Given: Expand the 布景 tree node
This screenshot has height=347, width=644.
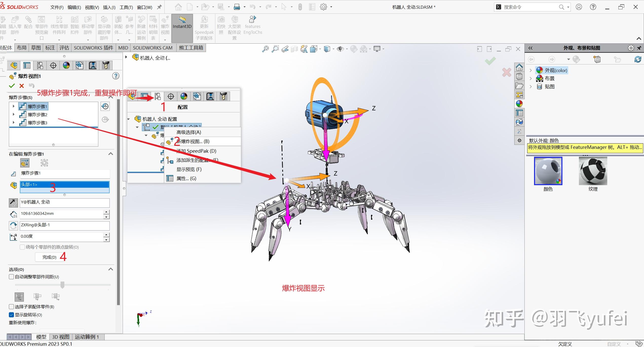Looking at the screenshot, I should 531,78.
